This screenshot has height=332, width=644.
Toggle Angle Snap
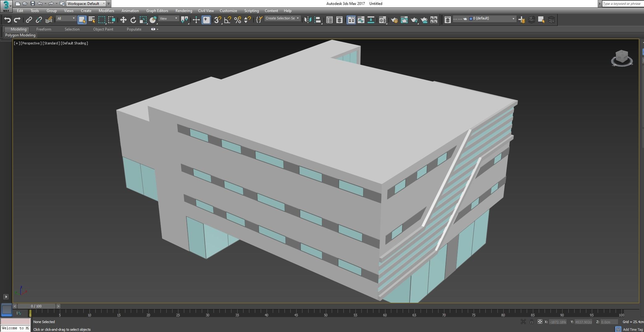tap(227, 20)
